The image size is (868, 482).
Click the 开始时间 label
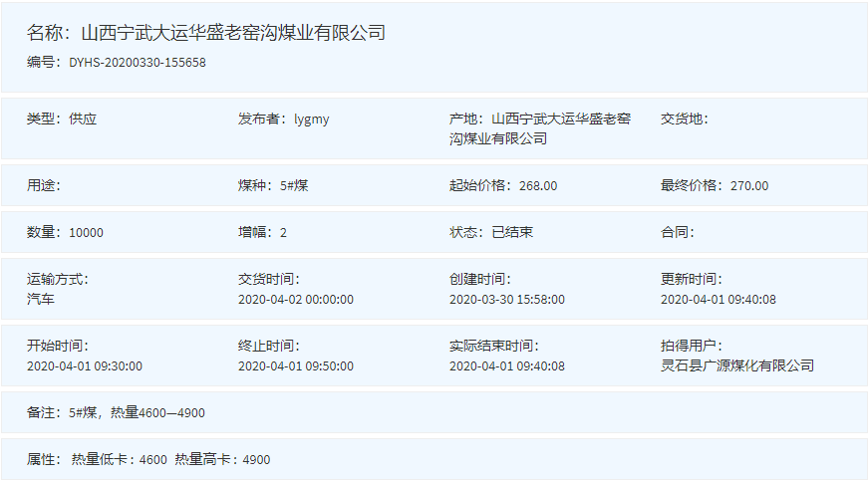click(x=58, y=346)
